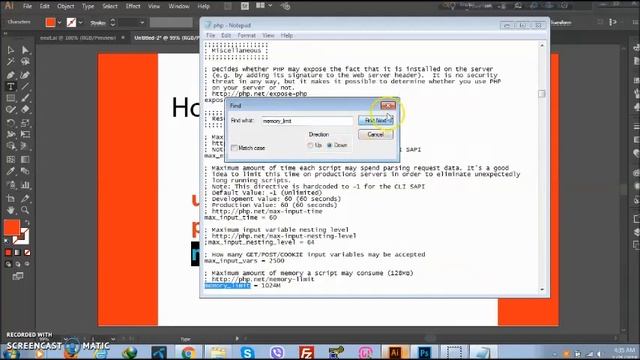640x360 pixels.
Task: Pick the Shape Builder tool
Action: click(11, 146)
